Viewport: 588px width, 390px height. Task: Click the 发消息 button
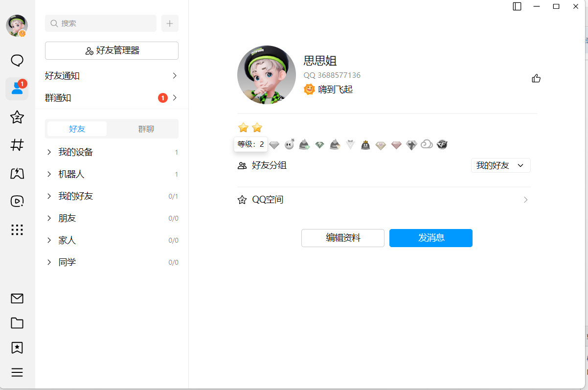431,238
